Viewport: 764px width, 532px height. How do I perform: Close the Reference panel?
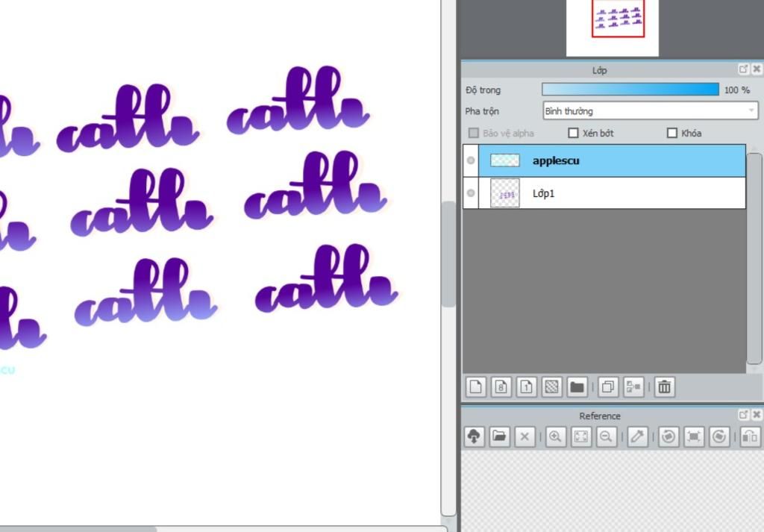pyautogui.click(x=757, y=415)
